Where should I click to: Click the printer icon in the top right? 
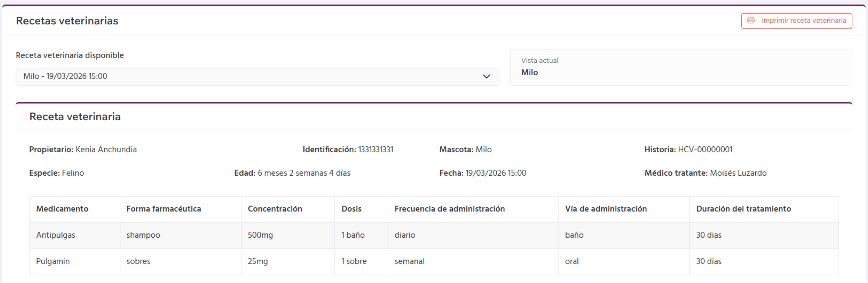[751, 20]
